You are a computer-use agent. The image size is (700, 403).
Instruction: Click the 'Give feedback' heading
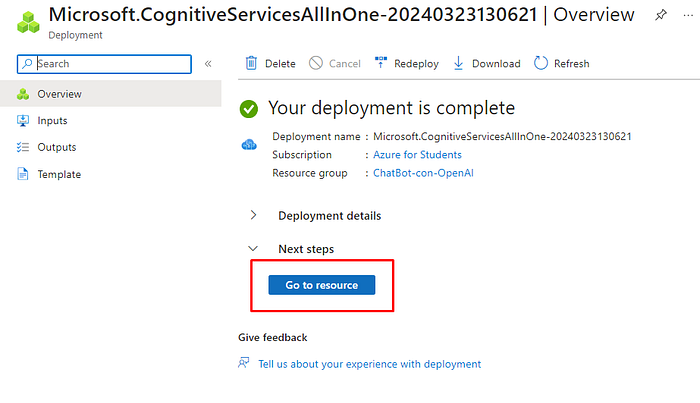pyautogui.click(x=273, y=337)
